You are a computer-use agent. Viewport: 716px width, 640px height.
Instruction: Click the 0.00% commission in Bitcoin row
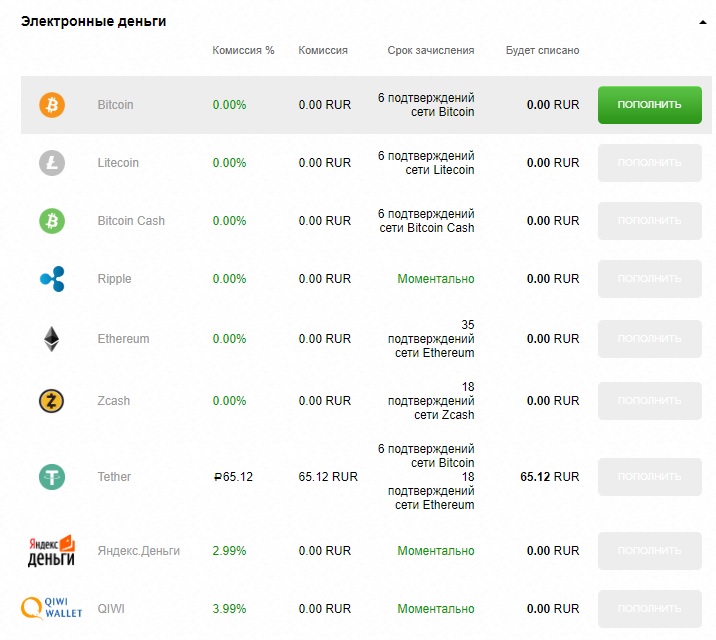[x=229, y=105]
